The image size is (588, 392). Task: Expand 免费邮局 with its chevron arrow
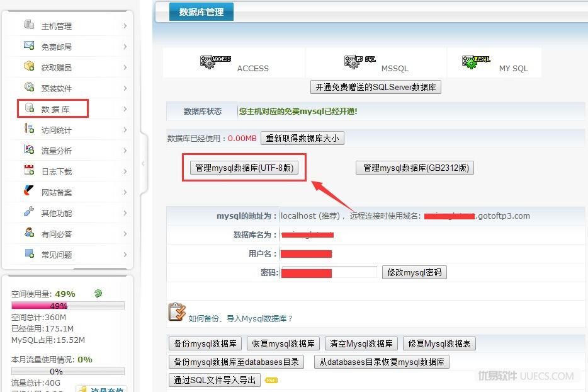[x=125, y=47]
